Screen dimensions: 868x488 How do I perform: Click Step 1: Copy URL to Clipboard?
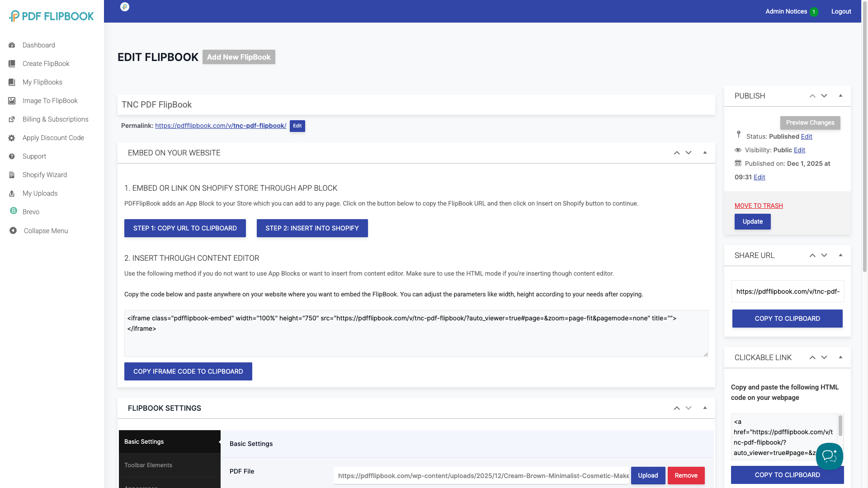(185, 228)
